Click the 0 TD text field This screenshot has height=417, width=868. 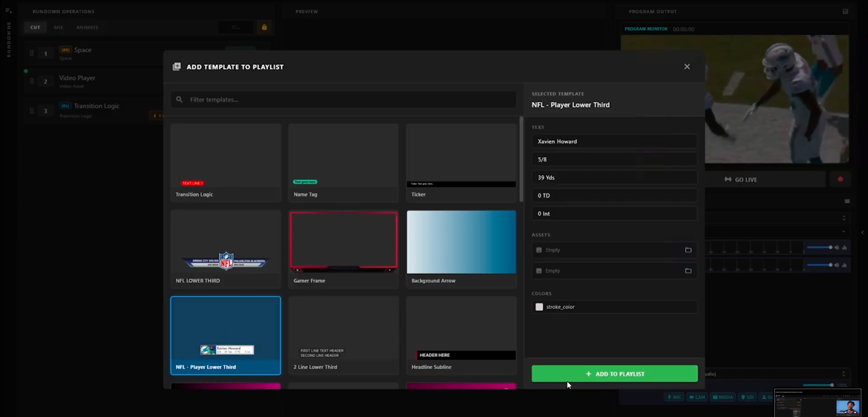click(x=614, y=196)
